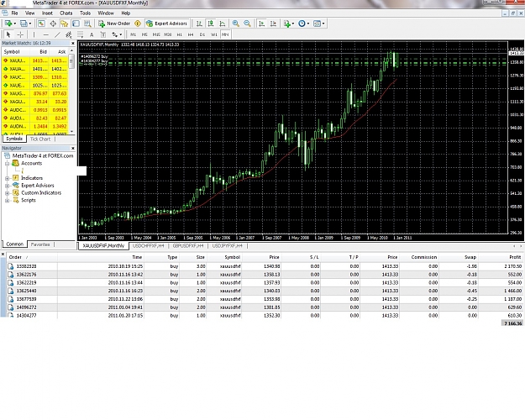Select the Horizontal Line drawing tool

46,34
